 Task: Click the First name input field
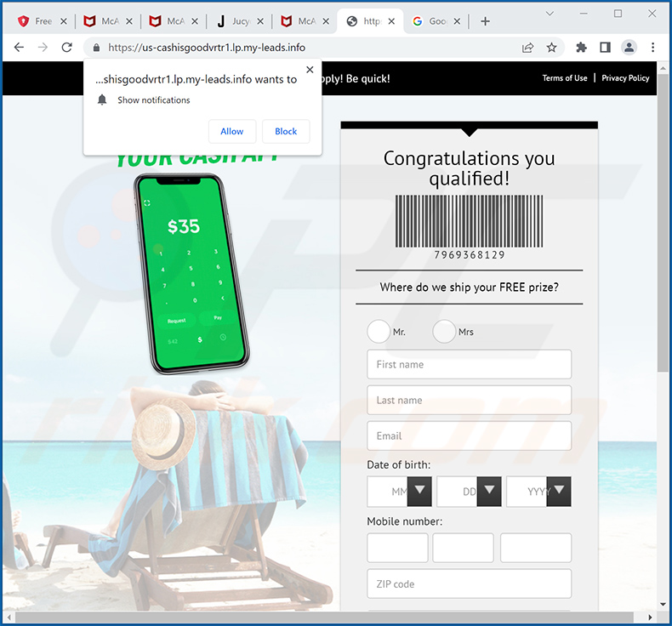[469, 364]
